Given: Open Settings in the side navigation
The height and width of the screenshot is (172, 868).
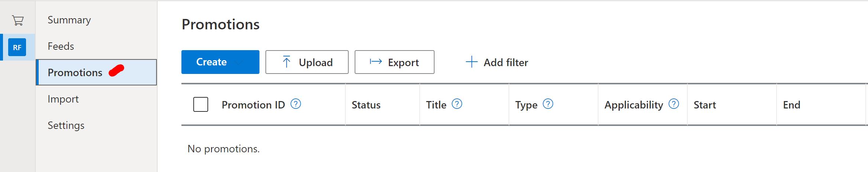Looking at the screenshot, I should point(66,126).
